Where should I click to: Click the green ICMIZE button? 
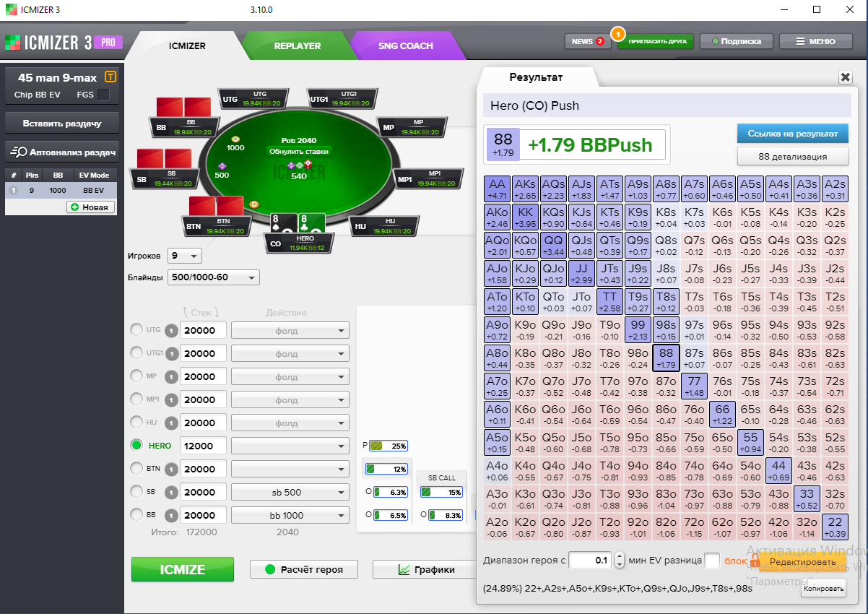coord(183,569)
